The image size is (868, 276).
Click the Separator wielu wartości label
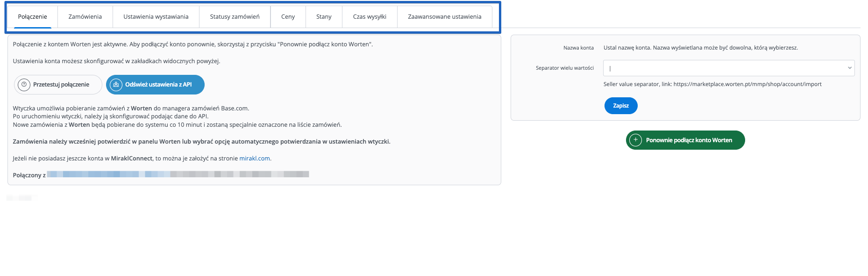pos(564,68)
